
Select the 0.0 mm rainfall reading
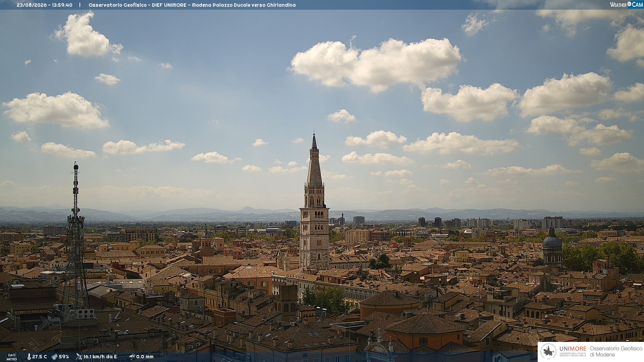[x=145, y=357]
